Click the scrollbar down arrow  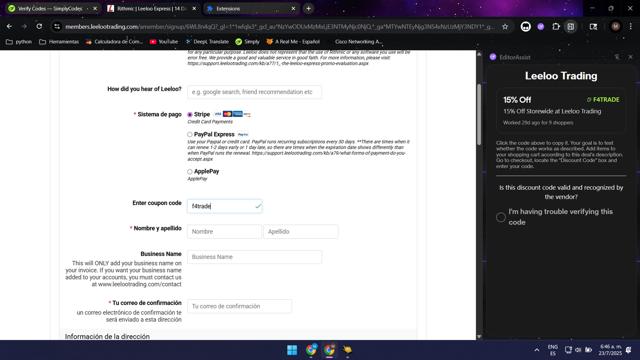pos(479,337)
